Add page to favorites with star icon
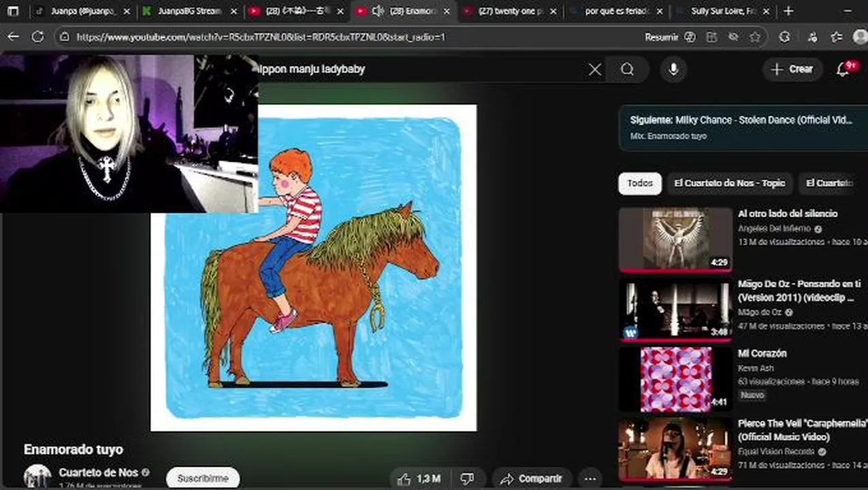This screenshot has width=868, height=490. pos(755,37)
